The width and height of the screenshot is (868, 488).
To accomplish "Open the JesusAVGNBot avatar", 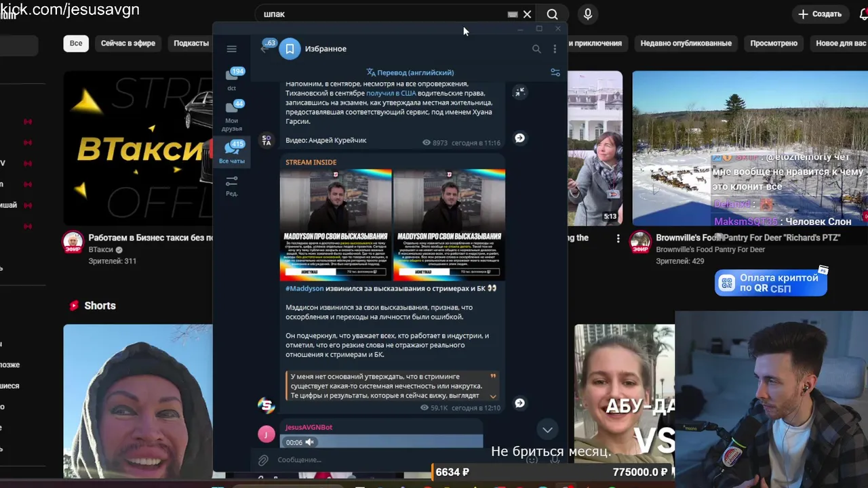I will click(x=267, y=434).
